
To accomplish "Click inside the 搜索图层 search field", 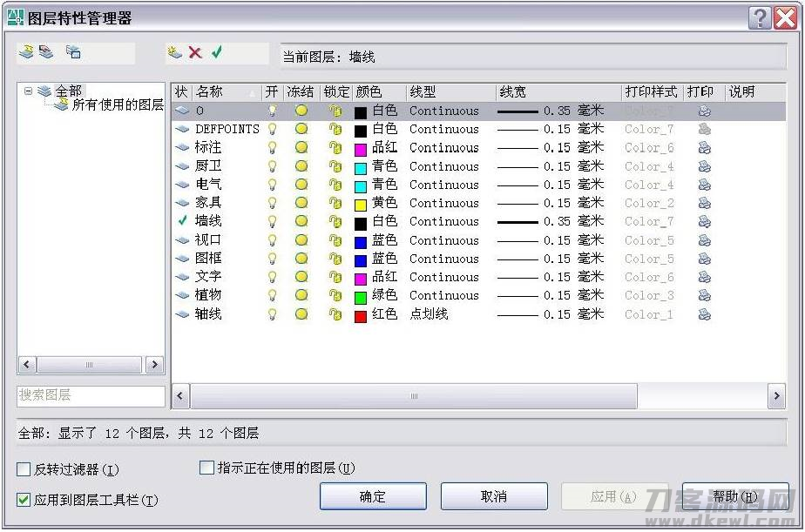I will pos(91,395).
